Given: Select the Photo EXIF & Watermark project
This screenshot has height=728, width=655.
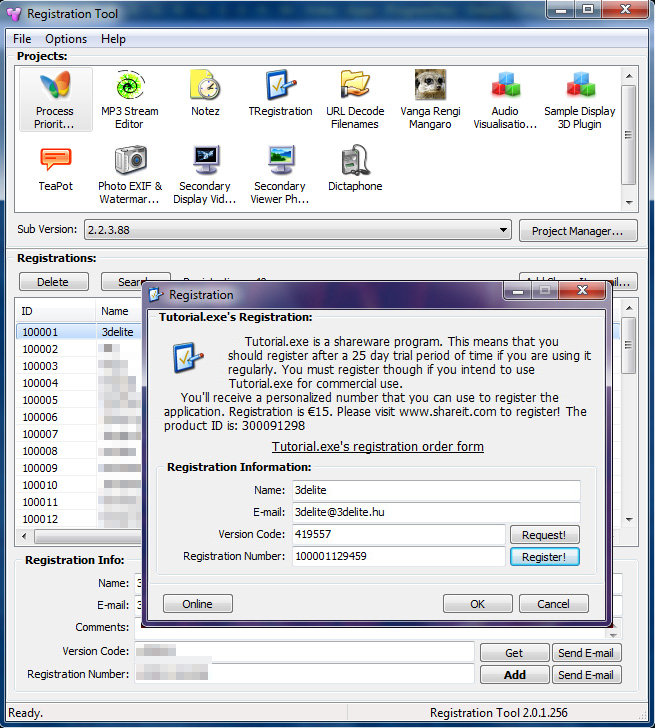Looking at the screenshot, I should pyautogui.click(x=129, y=173).
